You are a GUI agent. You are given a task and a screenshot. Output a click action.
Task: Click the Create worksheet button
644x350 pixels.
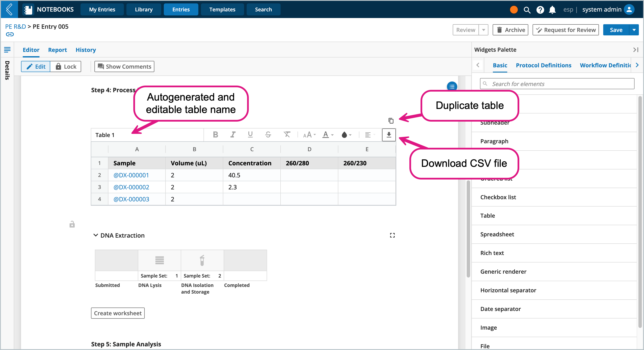pyautogui.click(x=118, y=312)
